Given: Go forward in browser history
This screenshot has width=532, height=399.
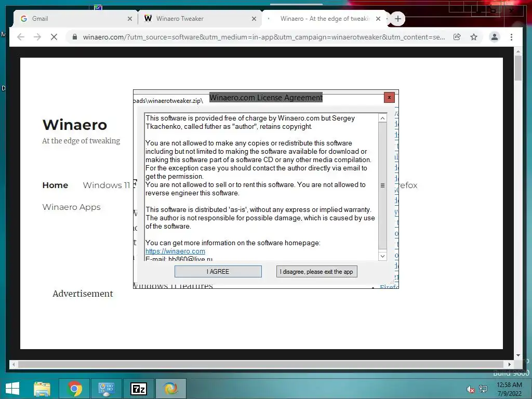Looking at the screenshot, I should pyautogui.click(x=37, y=37).
